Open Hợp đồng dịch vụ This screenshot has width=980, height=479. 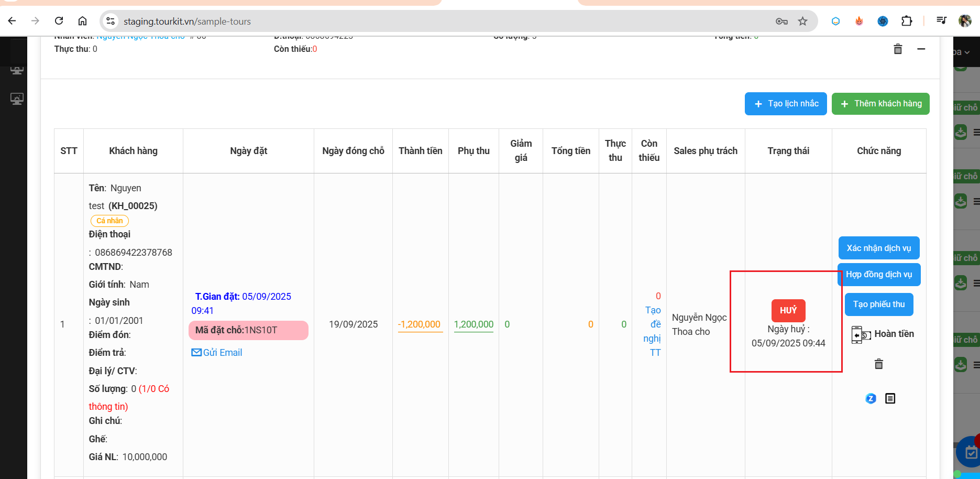[x=878, y=275]
